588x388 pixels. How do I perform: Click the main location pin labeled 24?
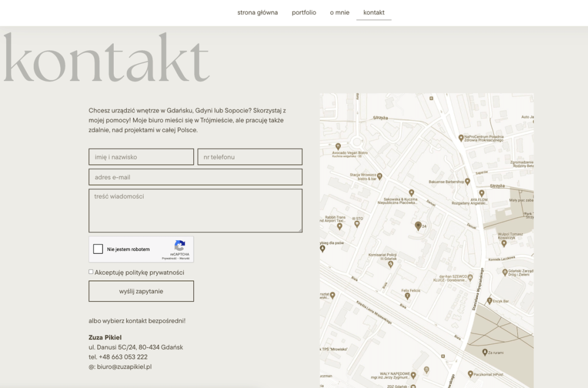418,226
